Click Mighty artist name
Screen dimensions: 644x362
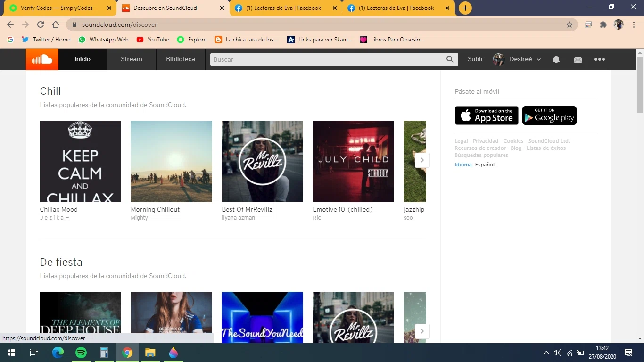139,218
